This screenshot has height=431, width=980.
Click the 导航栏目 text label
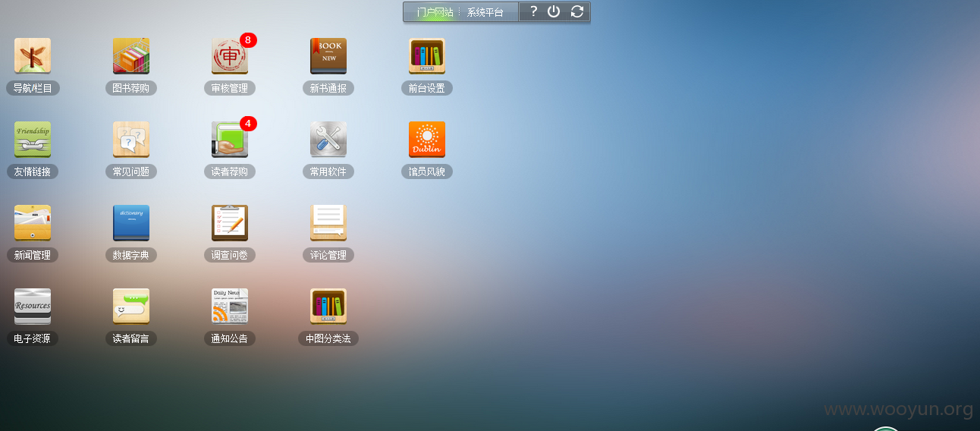tap(33, 88)
